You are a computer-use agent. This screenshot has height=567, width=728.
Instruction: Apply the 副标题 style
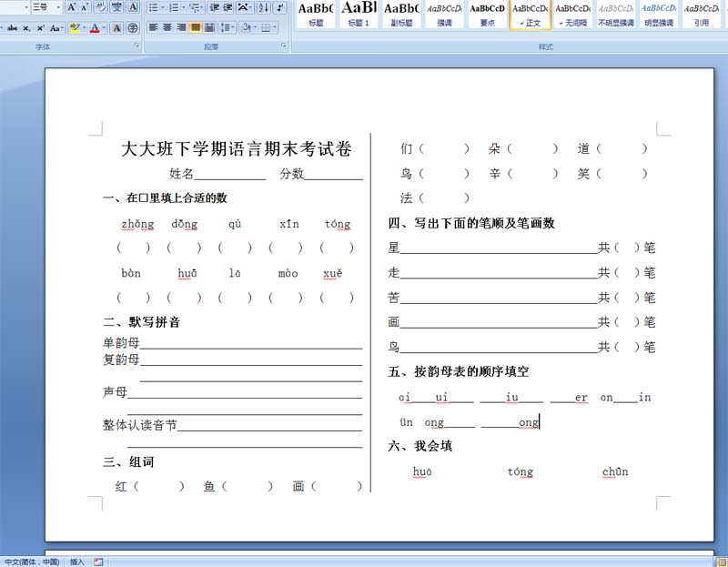[401, 15]
